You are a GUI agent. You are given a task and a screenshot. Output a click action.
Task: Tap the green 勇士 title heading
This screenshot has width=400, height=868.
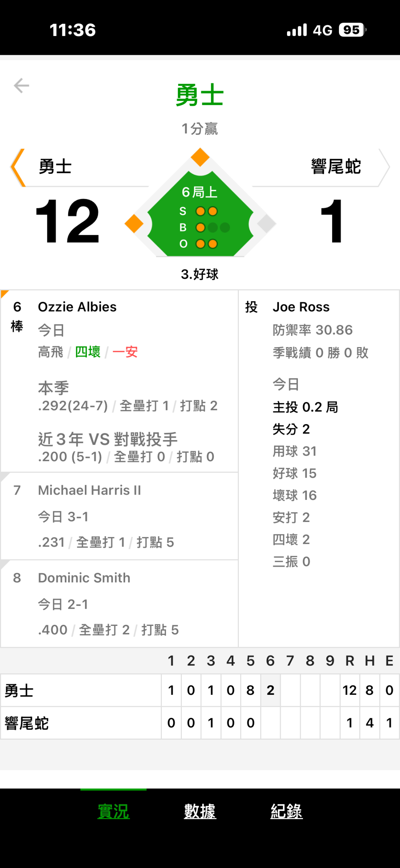(200, 95)
